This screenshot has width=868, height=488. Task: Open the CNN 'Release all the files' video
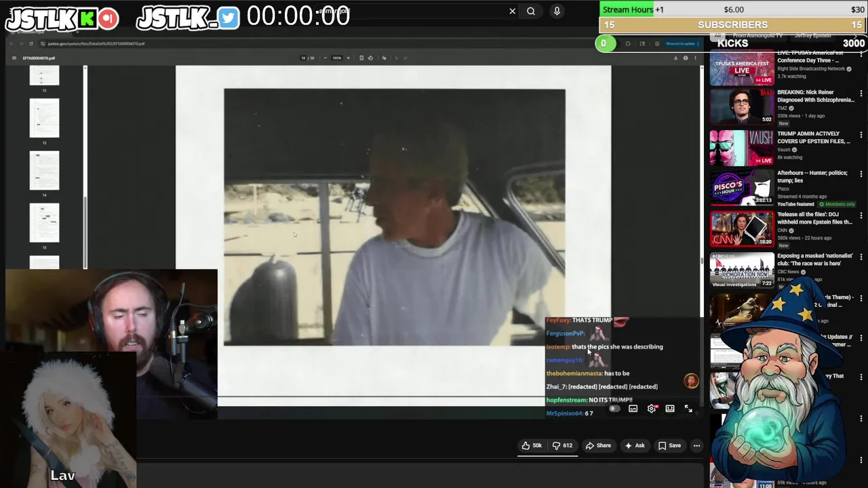click(x=814, y=218)
